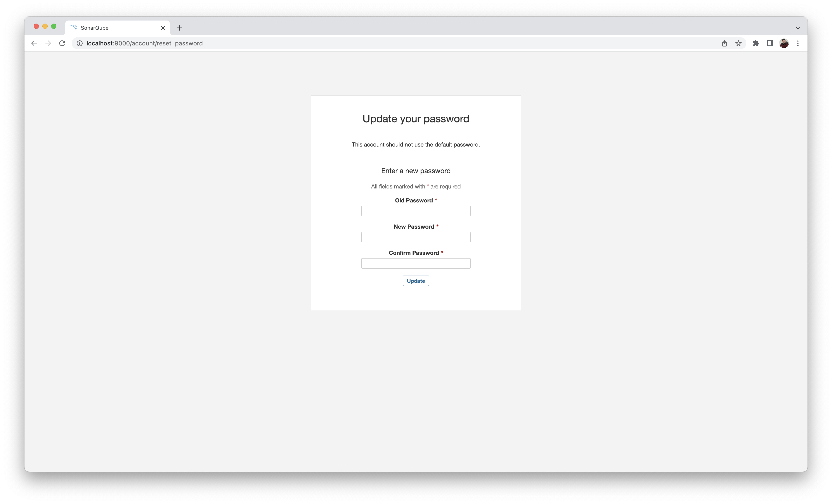Screen dimensions: 832x504
Task: Click the forward navigation arrow
Action: pyautogui.click(x=48, y=43)
